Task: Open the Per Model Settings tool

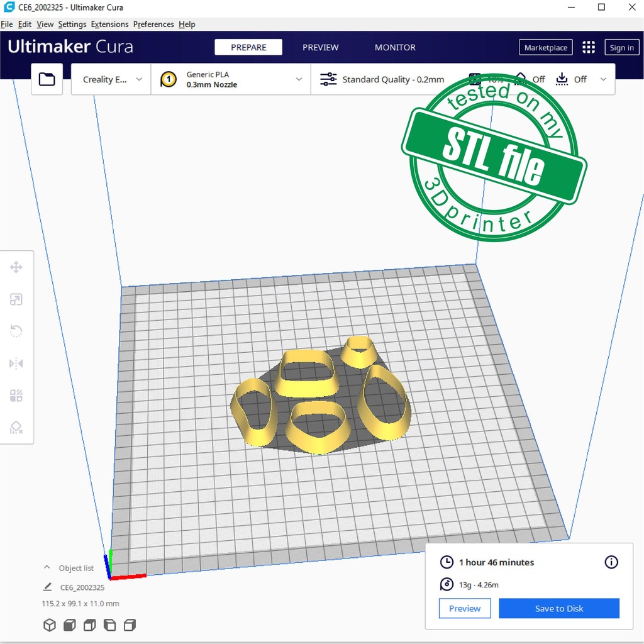Action: pos(16,396)
